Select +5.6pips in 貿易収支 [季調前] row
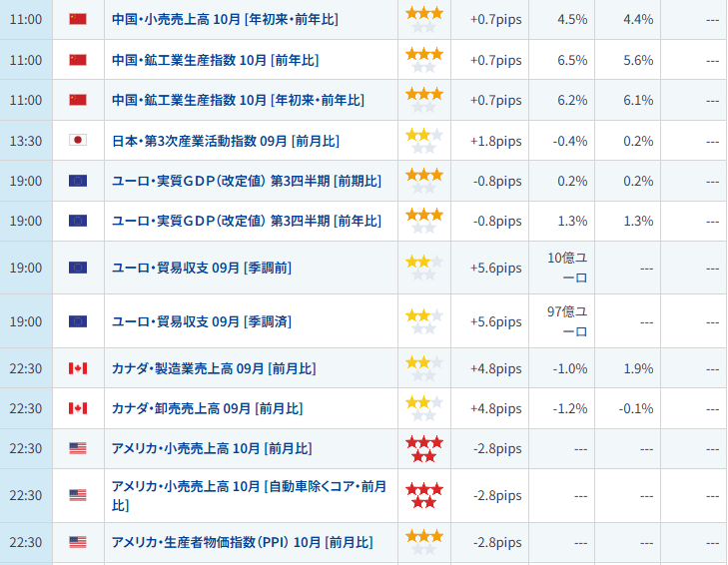The image size is (728, 565). pyautogui.click(x=496, y=268)
